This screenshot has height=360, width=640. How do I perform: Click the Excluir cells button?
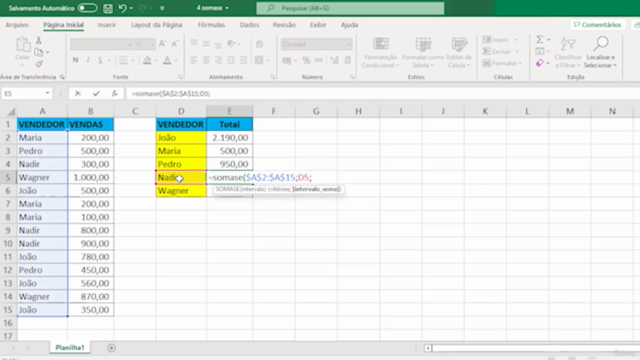[x=500, y=51]
